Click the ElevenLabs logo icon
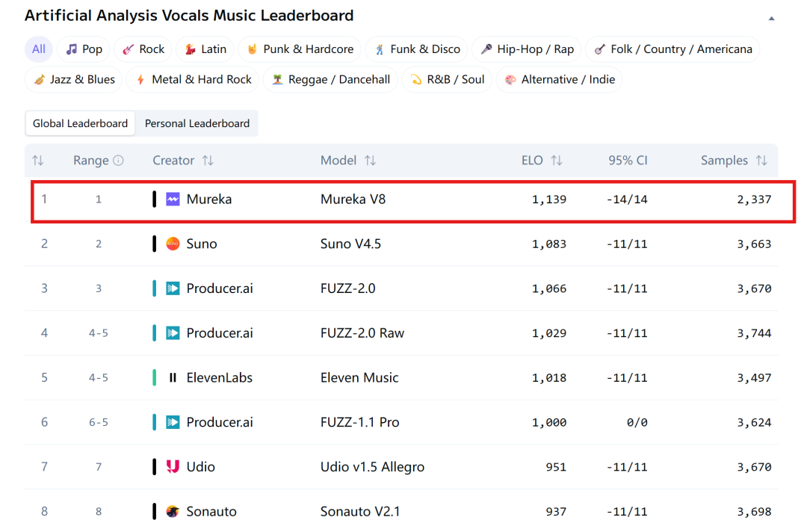This screenshot has height=532, width=807. click(173, 378)
